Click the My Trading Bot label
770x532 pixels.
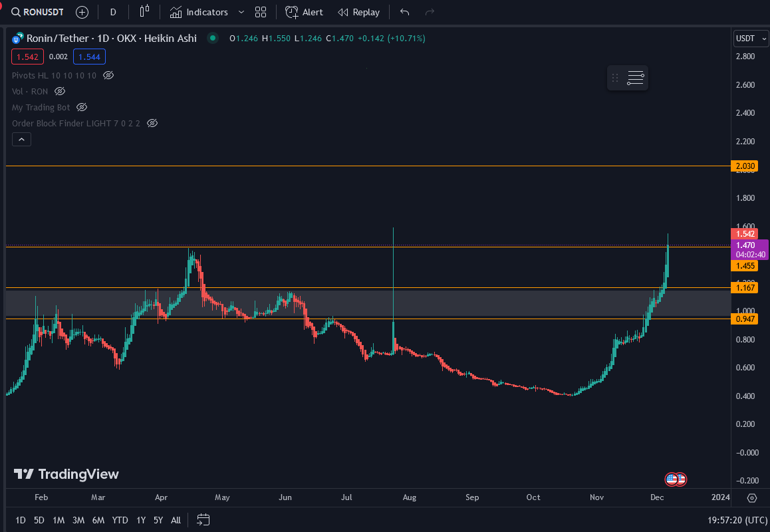(41, 107)
